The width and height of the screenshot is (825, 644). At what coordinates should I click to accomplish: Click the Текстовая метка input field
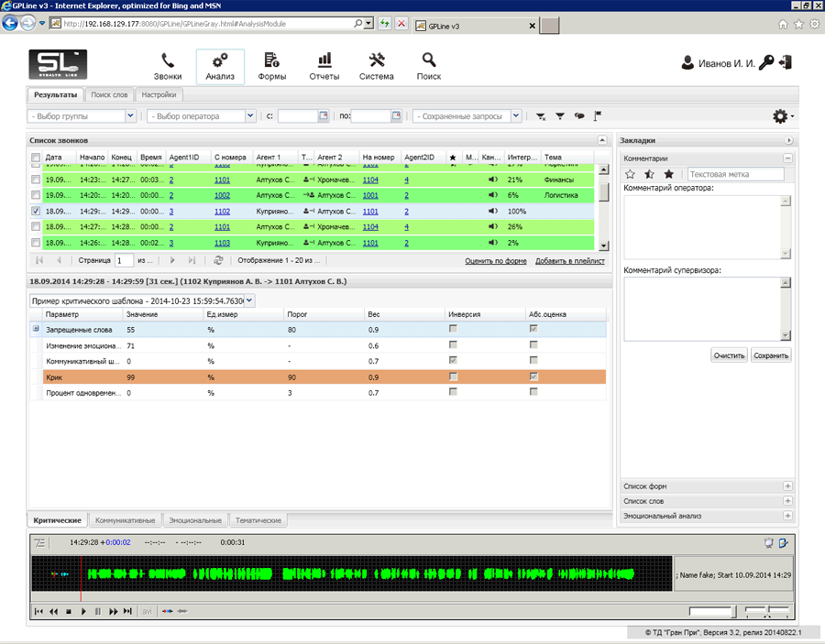(735, 174)
